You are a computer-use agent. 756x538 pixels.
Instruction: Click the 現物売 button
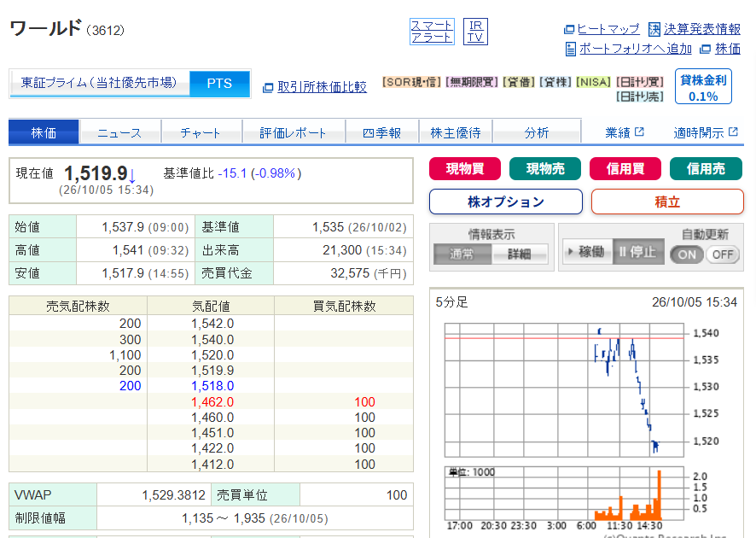(x=545, y=169)
